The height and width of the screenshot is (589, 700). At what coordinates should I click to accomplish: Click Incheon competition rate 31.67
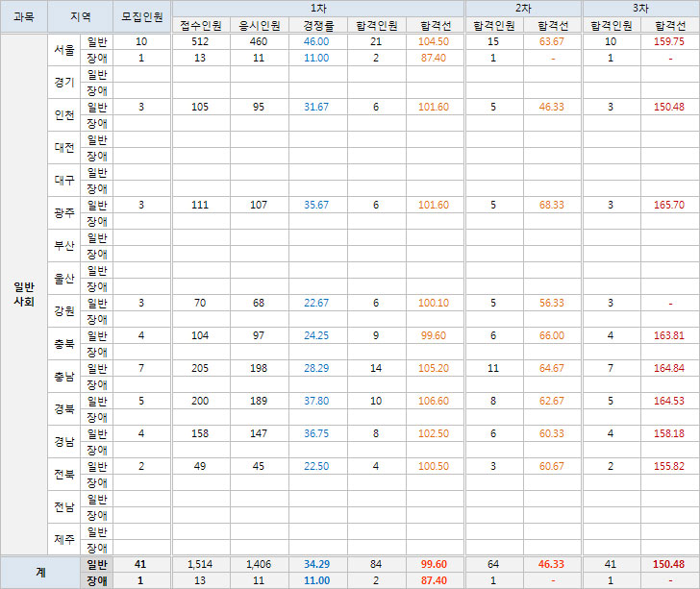point(316,107)
